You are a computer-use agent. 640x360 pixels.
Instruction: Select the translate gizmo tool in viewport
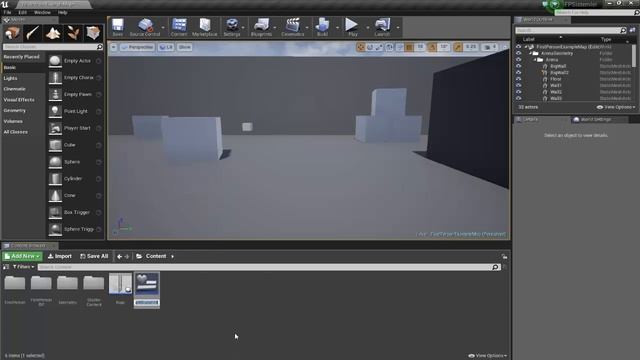[360, 47]
